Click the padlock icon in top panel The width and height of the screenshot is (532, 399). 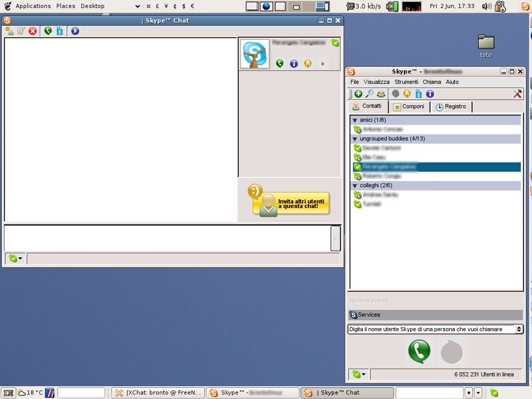click(x=500, y=6)
